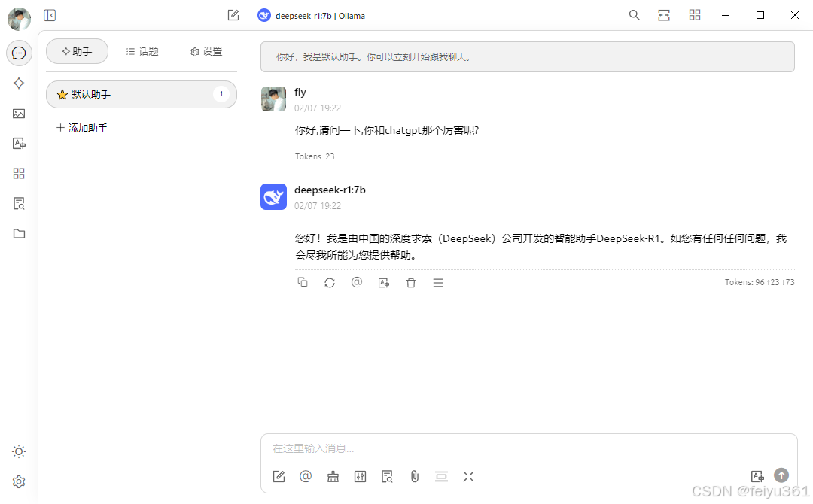Send message with the arrow-up button

tap(781, 475)
